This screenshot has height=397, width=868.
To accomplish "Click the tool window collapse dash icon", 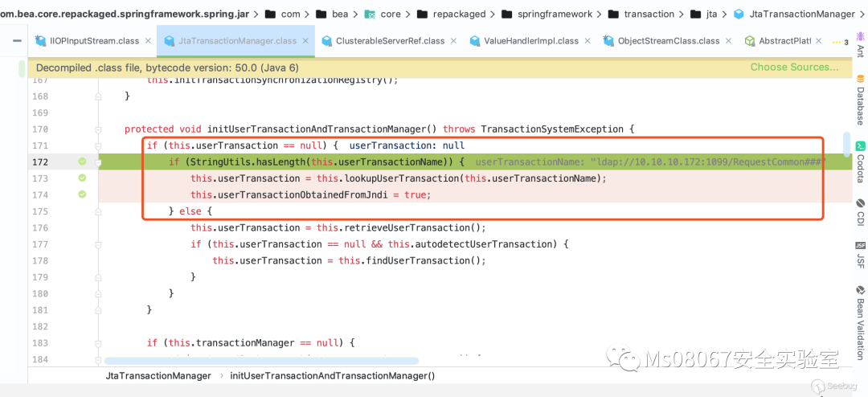I will 17,40.
